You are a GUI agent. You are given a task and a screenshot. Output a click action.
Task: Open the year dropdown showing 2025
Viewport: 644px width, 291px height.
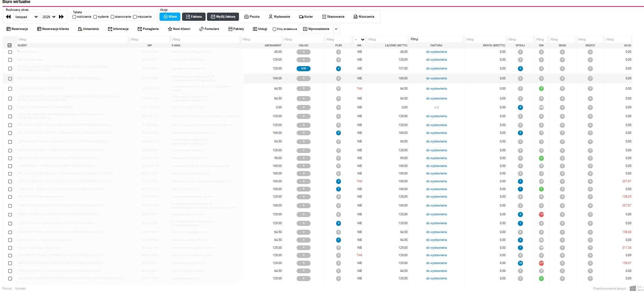(49, 17)
